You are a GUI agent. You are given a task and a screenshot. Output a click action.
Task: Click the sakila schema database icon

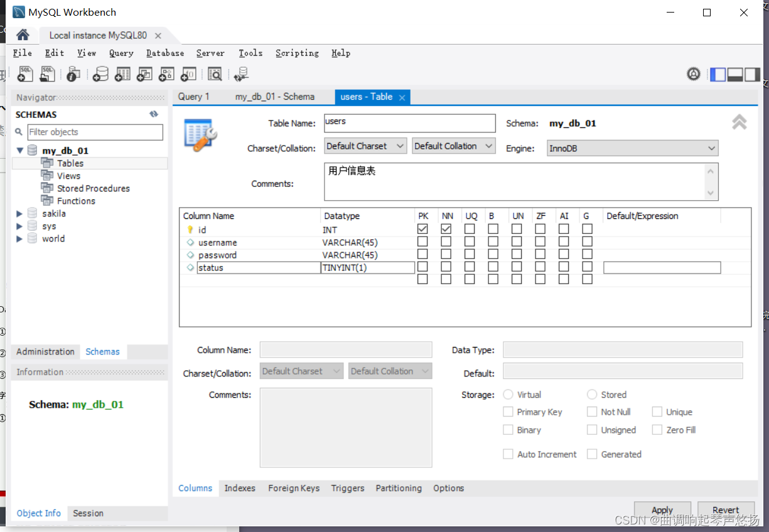(x=32, y=213)
